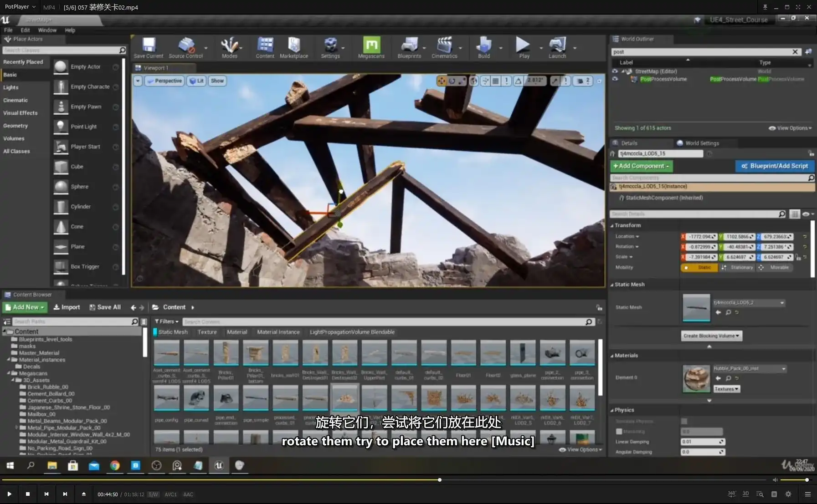Select the Metal_Beams_Modular_Pack_00 folder
Viewport: 817px width, 504px height.
click(67, 421)
